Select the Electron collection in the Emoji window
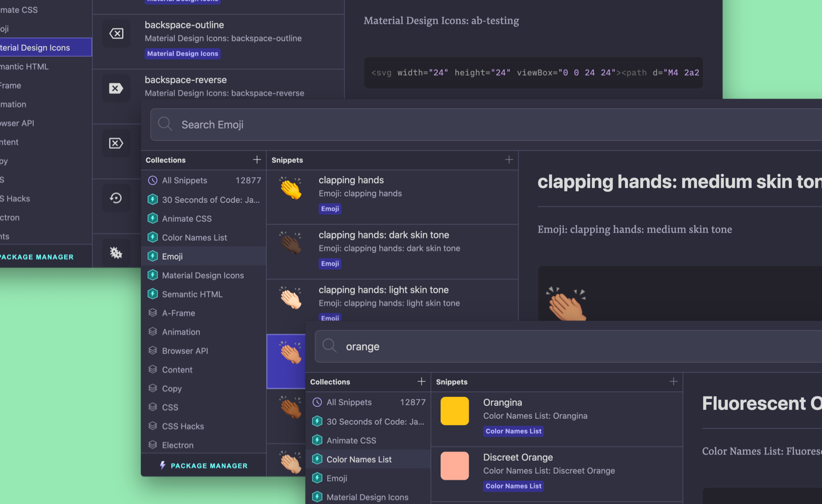 178,445
